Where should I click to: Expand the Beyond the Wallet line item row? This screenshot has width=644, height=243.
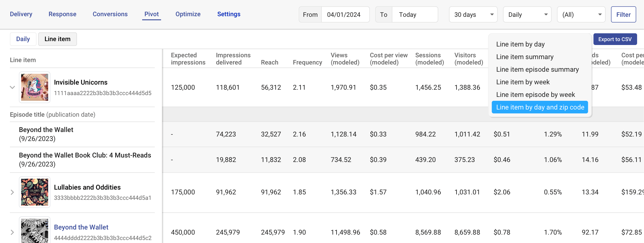(x=12, y=232)
